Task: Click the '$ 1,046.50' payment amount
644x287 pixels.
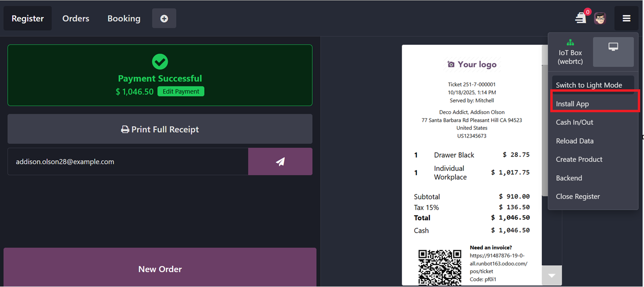Action: click(x=134, y=92)
